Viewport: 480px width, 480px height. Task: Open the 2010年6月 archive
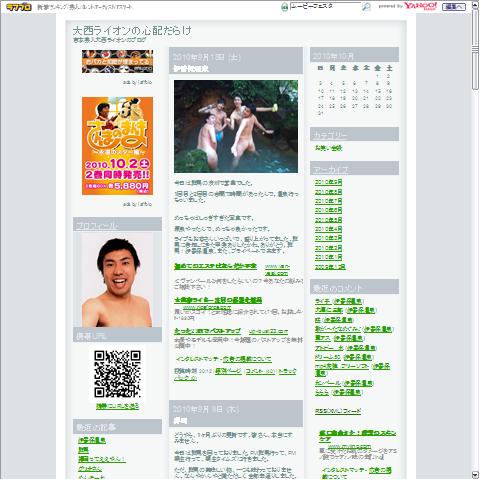coord(328,210)
